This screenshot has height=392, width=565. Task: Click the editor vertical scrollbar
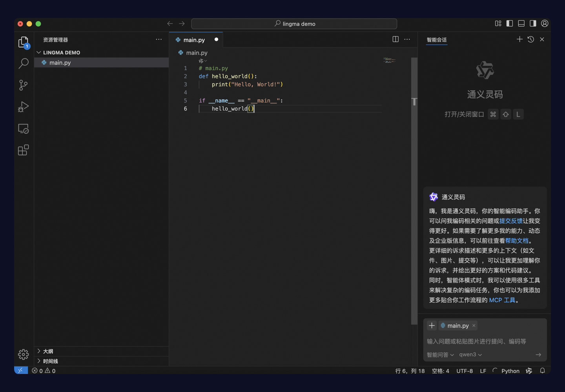pos(414,191)
